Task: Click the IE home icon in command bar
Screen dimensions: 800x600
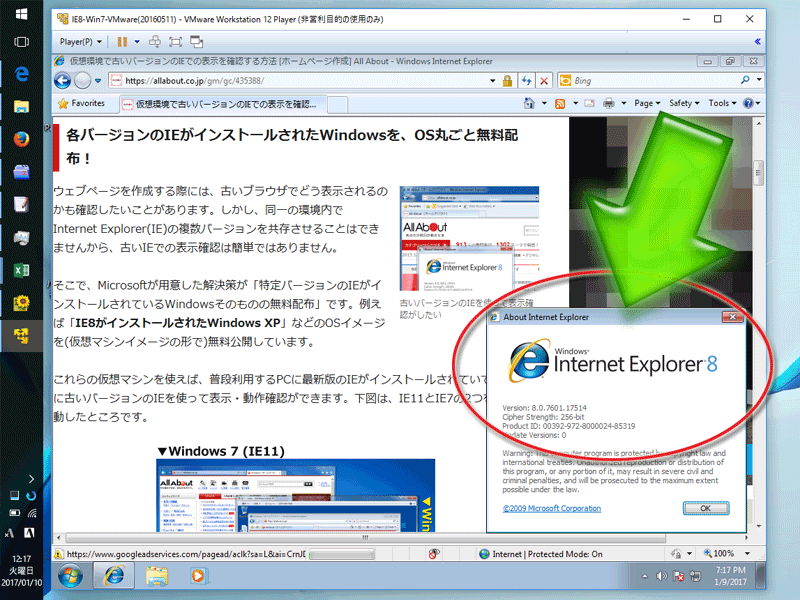Action: click(x=529, y=103)
